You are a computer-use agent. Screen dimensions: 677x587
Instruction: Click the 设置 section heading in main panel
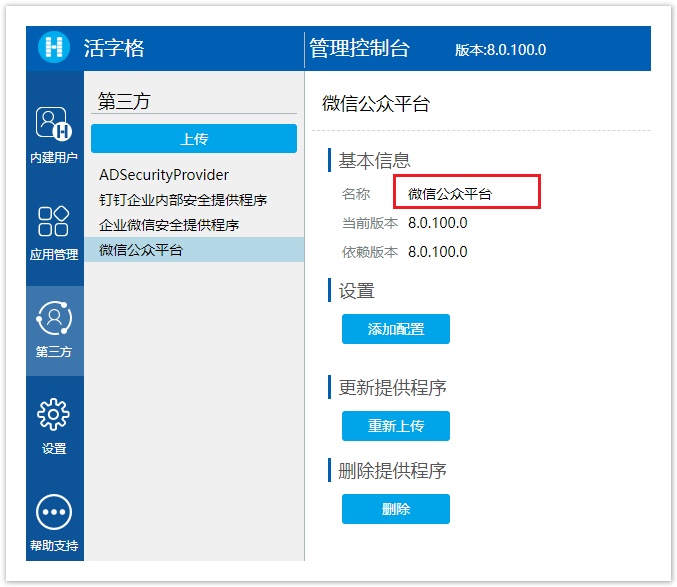(357, 290)
